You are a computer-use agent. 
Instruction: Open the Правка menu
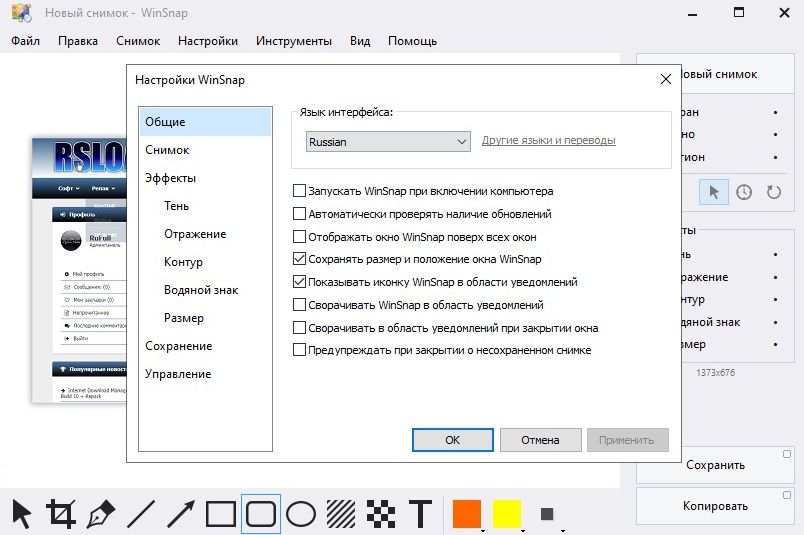tap(78, 41)
